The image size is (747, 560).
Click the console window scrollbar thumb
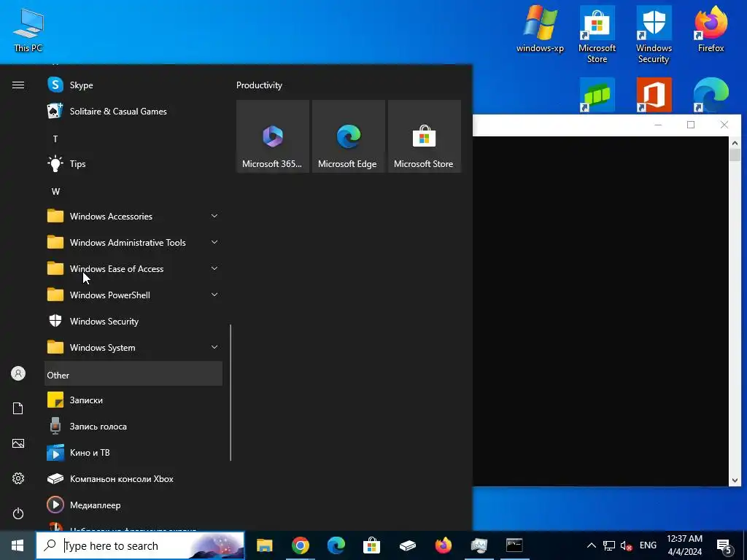click(x=735, y=155)
